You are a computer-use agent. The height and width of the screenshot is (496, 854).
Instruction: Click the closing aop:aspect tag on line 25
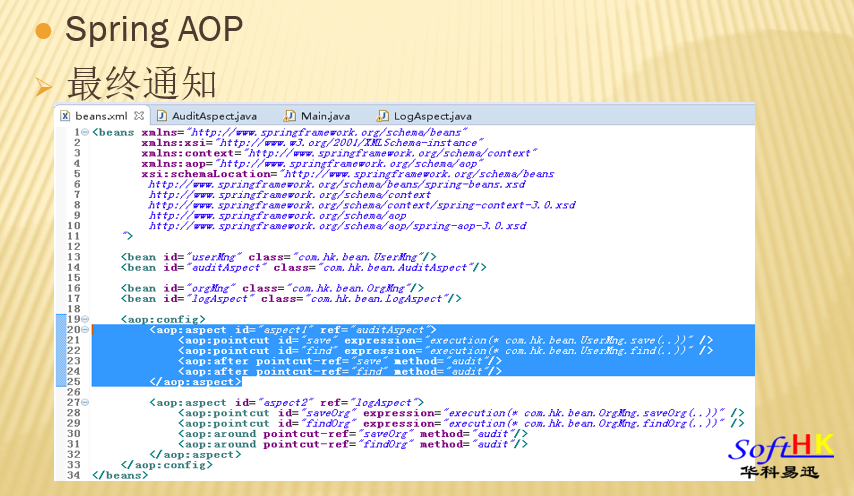(x=195, y=382)
